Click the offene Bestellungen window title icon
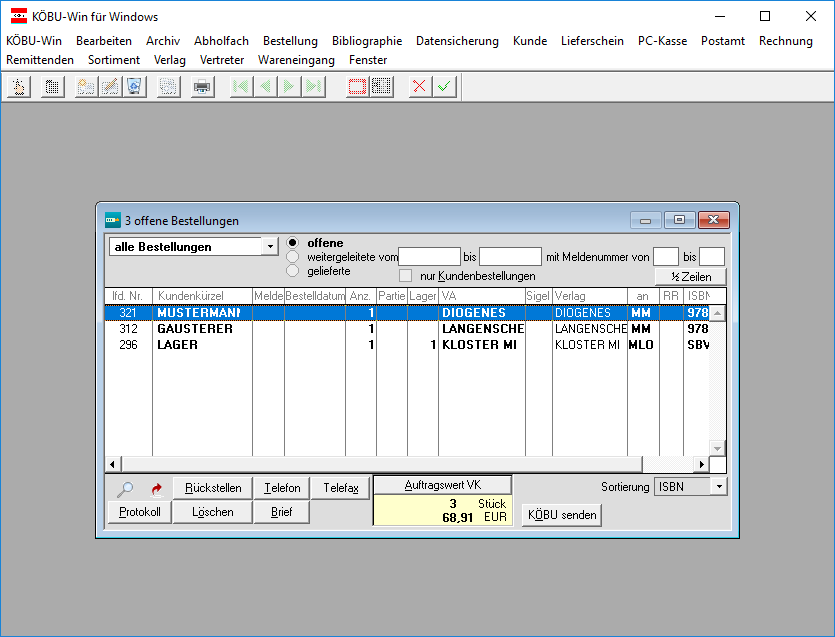 tap(112, 220)
